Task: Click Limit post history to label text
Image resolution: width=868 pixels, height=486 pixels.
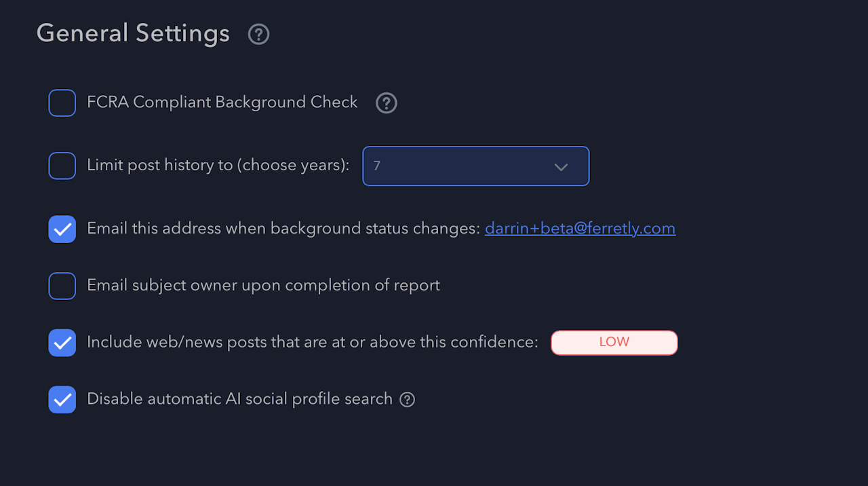Action: (x=218, y=166)
